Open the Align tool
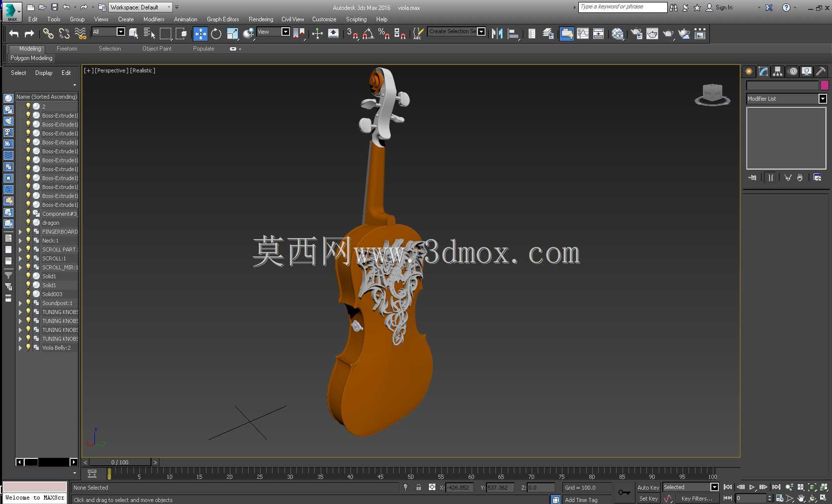 point(513,33)
